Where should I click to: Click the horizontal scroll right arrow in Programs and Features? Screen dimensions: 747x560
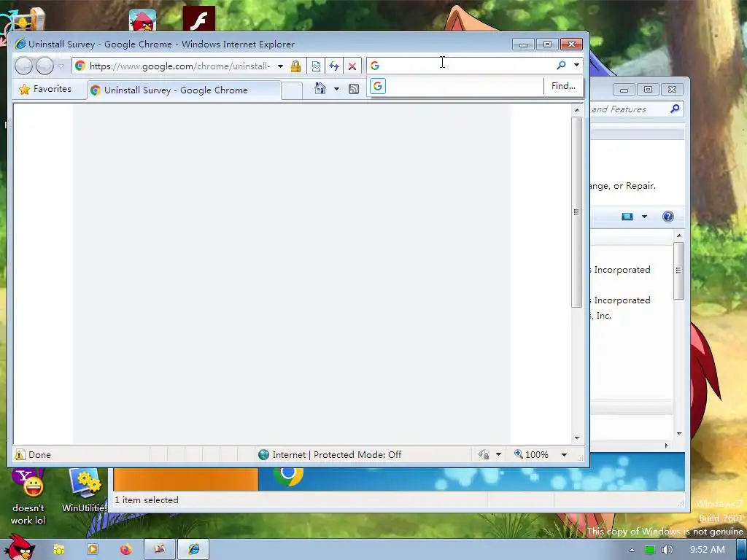point(666,446)
